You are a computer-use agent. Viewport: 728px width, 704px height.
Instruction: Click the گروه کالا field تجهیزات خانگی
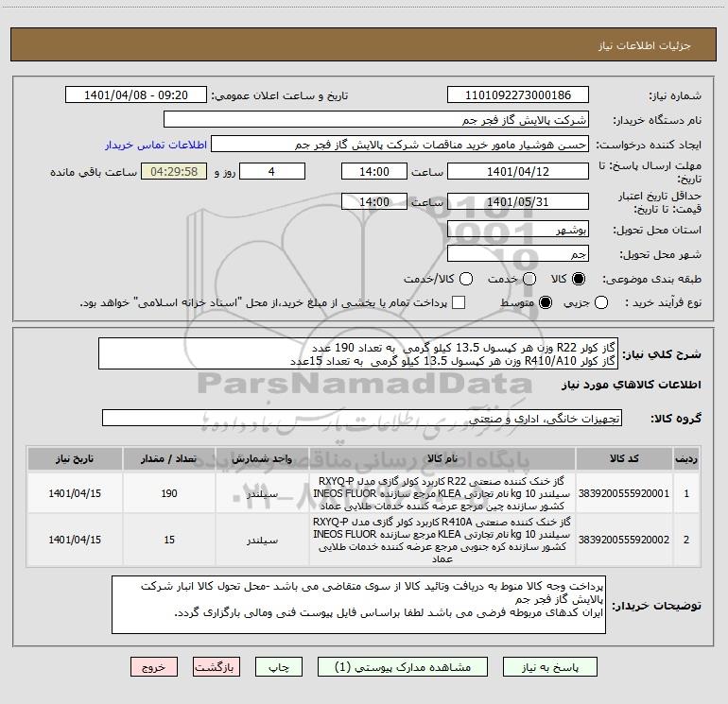pyautogui.click(x=362, y=418)
